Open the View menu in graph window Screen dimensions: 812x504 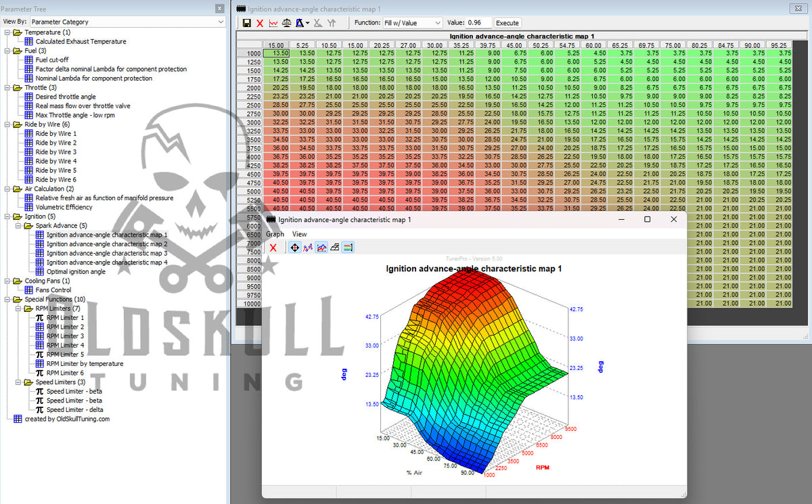(299, 234)
